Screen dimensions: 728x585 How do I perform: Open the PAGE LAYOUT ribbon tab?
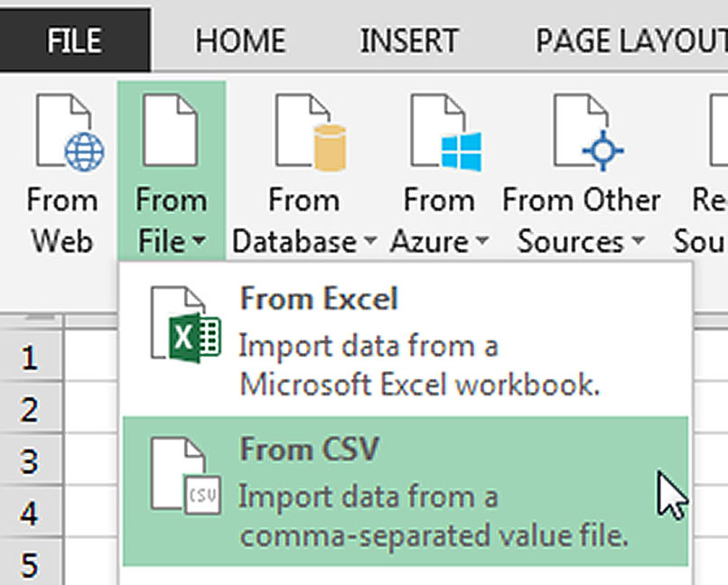point(631,41)
